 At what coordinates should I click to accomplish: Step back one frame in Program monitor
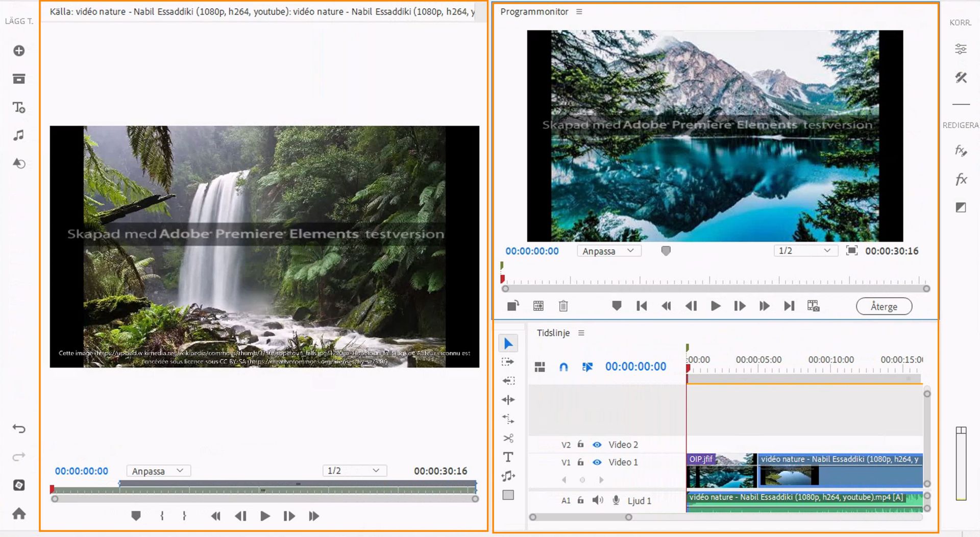coord(691,306)
